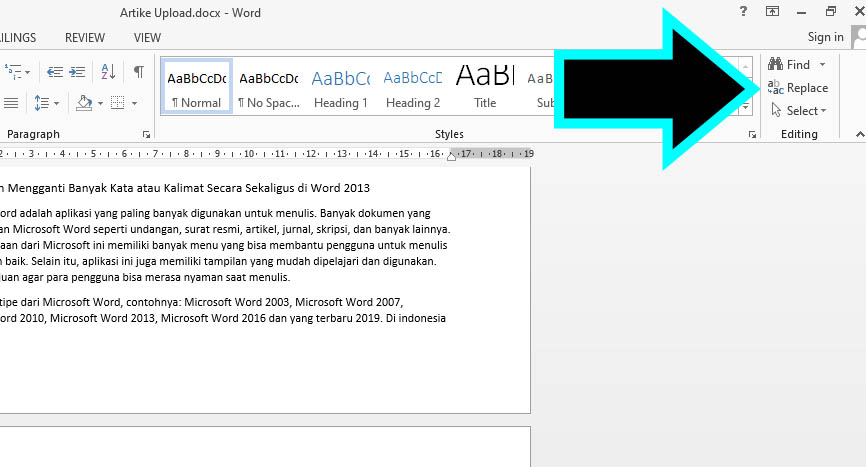
Task: Apply the Heading 1 style
Action: [x=341, y=86]
